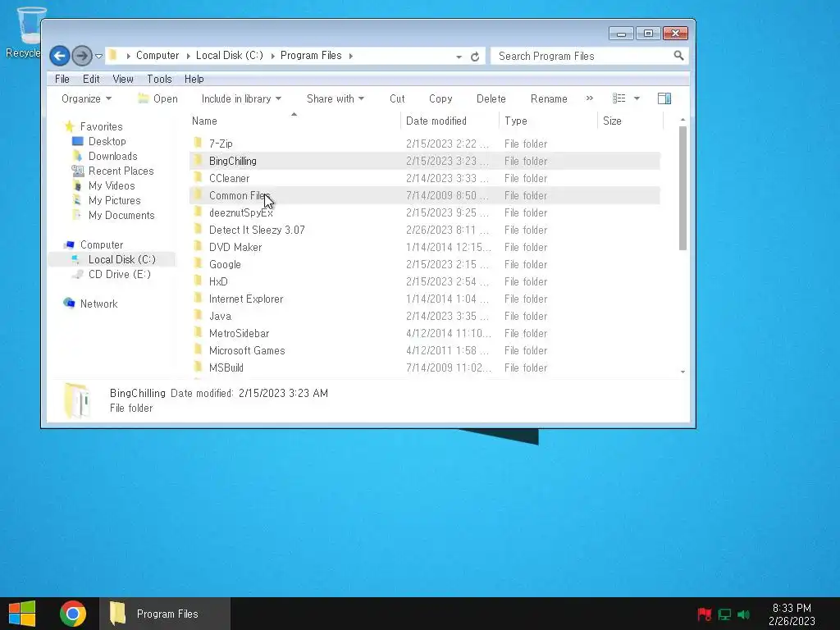
Task: Select Network in navigation pane
Action: tap(98, 304)
